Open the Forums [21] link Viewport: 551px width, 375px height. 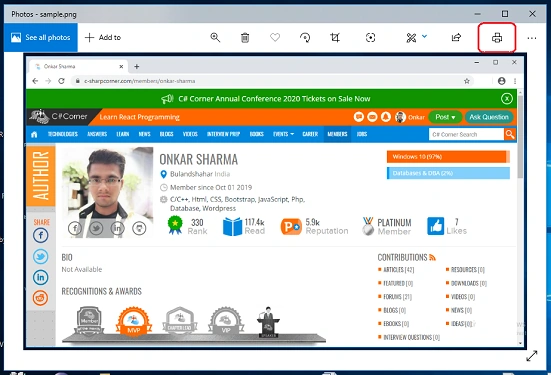coord(397,297)
